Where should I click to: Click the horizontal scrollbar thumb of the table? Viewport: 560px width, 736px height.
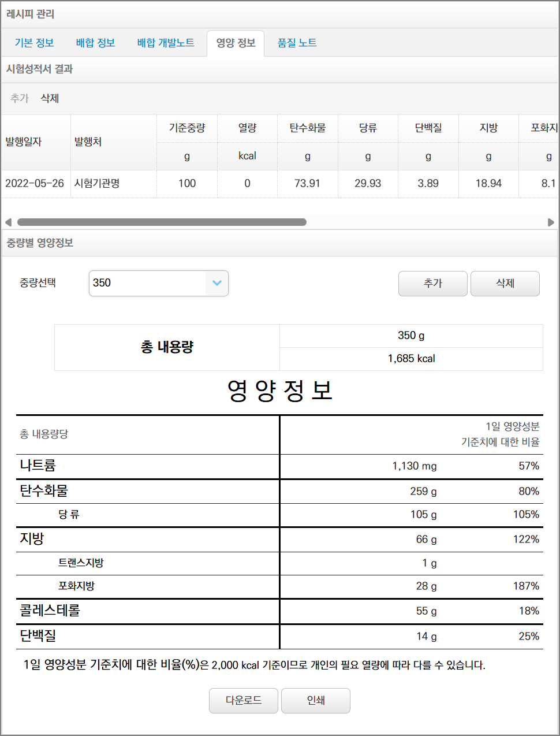pyautogui.click(x=162, y=222)
